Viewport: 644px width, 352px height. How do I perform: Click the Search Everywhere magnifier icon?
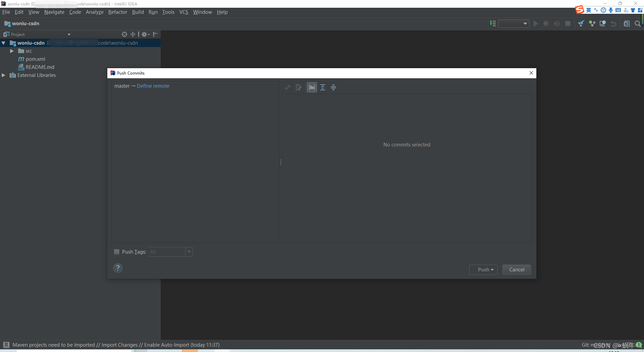638,24
